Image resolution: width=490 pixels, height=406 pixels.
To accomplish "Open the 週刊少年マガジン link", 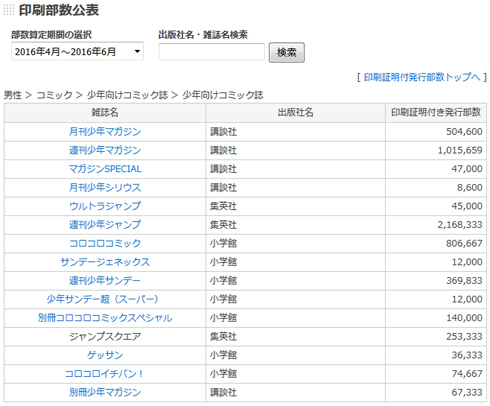I will click(105, 150).
